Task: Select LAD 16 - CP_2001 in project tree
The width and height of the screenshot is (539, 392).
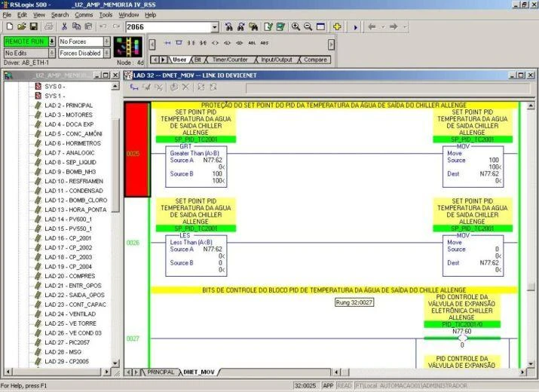Action: tap(68, 238)
